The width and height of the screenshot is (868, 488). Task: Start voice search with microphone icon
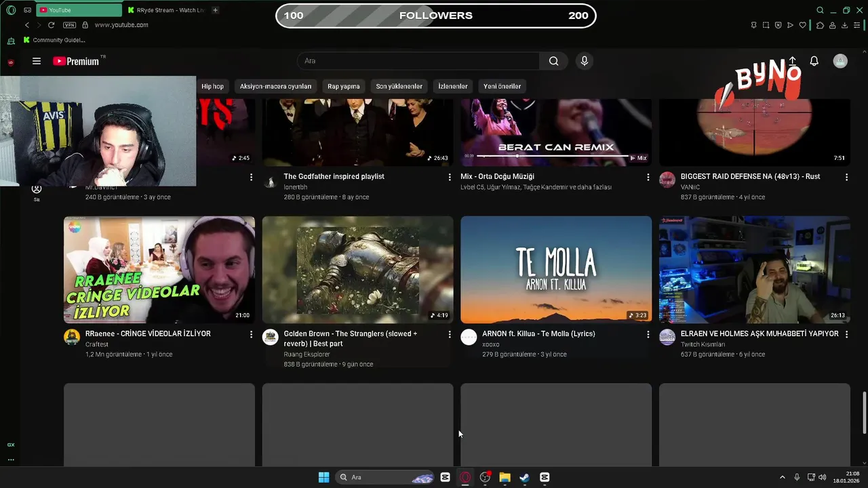coord(585,61)
